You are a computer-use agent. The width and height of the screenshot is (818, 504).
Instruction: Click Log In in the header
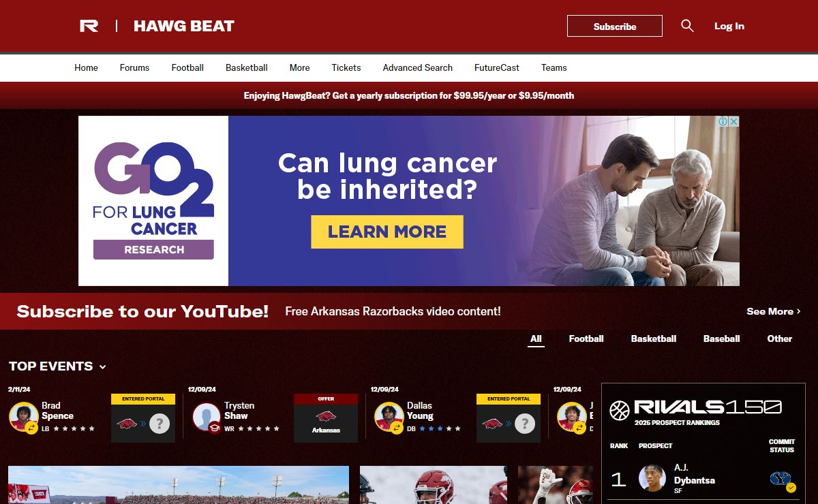click(x=729, y=26)
